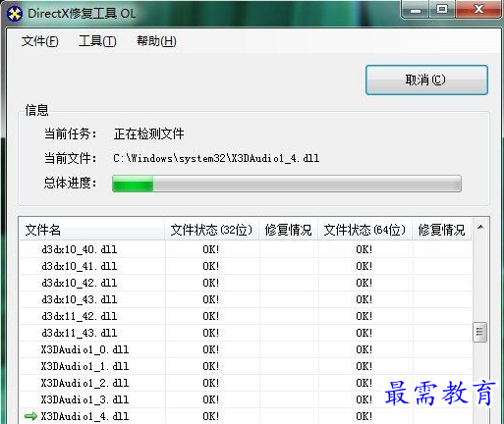The image size is (504, 424).
Task: Click 64-bit OK! status for d3dx11_43.dll
Action: pos(364,333)
